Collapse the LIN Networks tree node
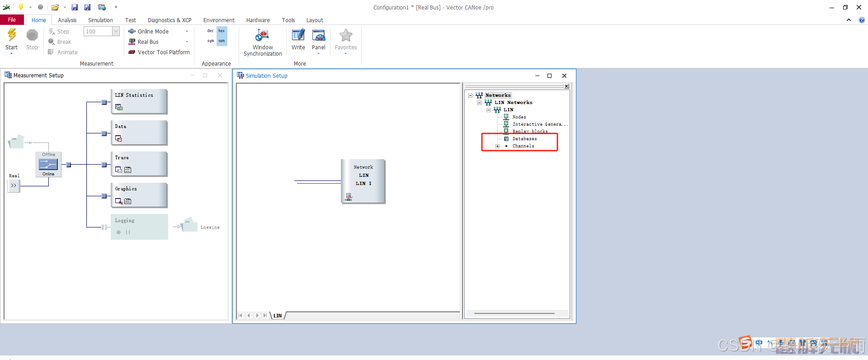 coord(479,103)
